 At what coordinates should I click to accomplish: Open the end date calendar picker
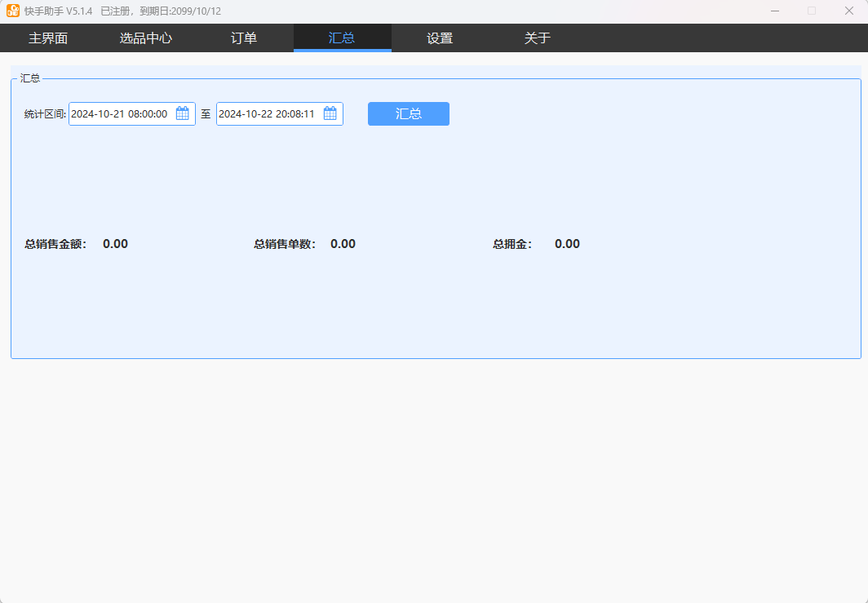tap(330, 114)
